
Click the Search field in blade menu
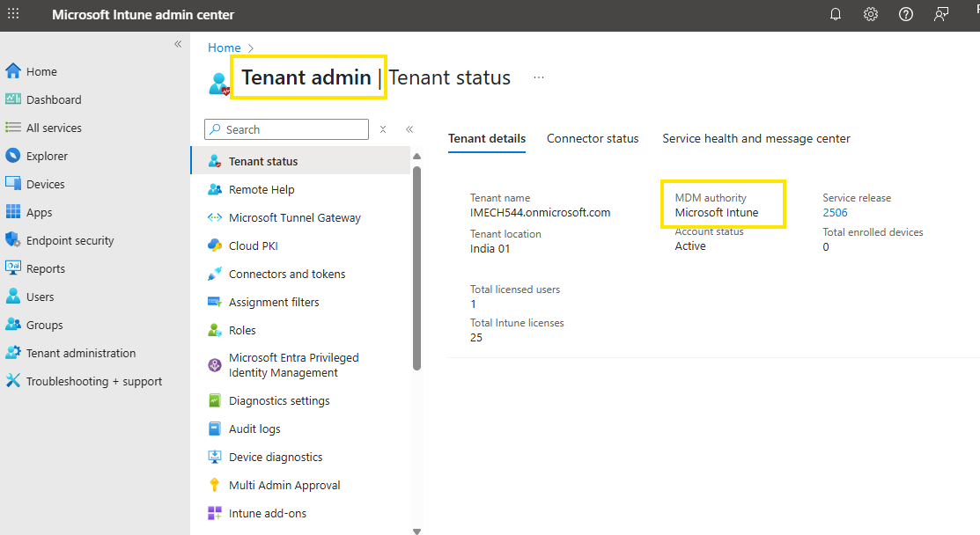pyautogui.click(x=286, y=129)
